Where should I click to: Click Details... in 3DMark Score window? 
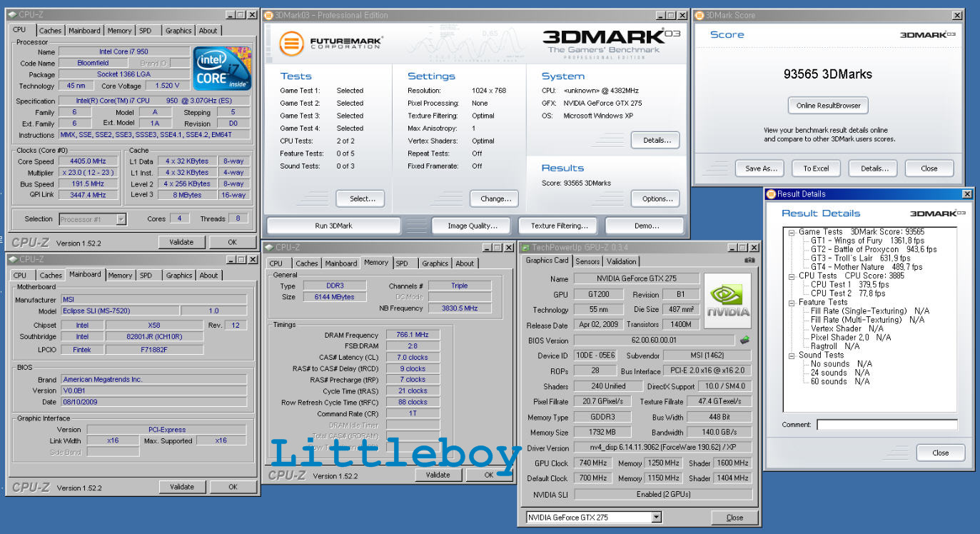click(873, 168)
